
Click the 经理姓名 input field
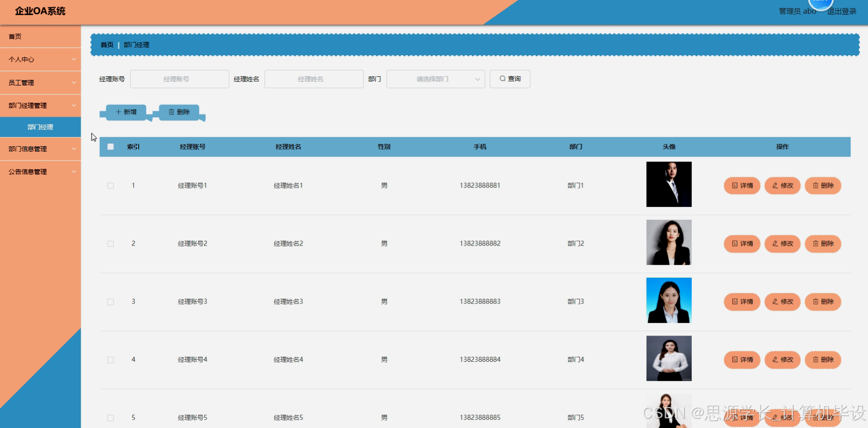[314, 79]
